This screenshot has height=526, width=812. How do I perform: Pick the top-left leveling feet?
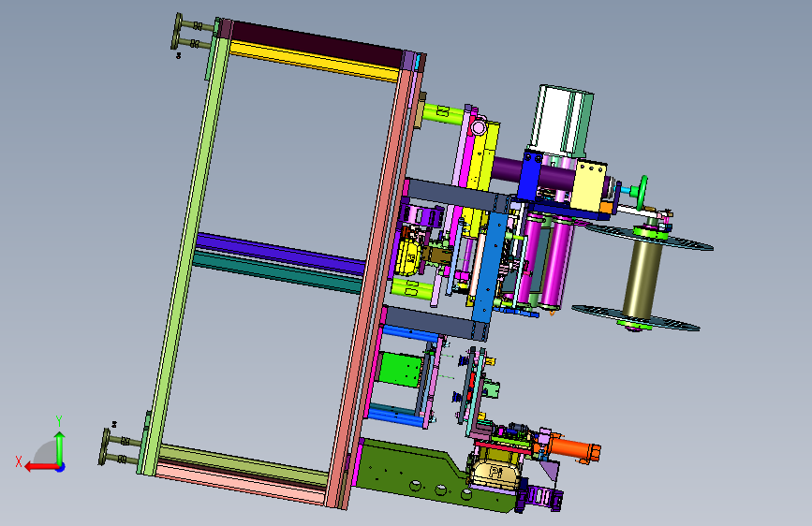click(193, 35)
